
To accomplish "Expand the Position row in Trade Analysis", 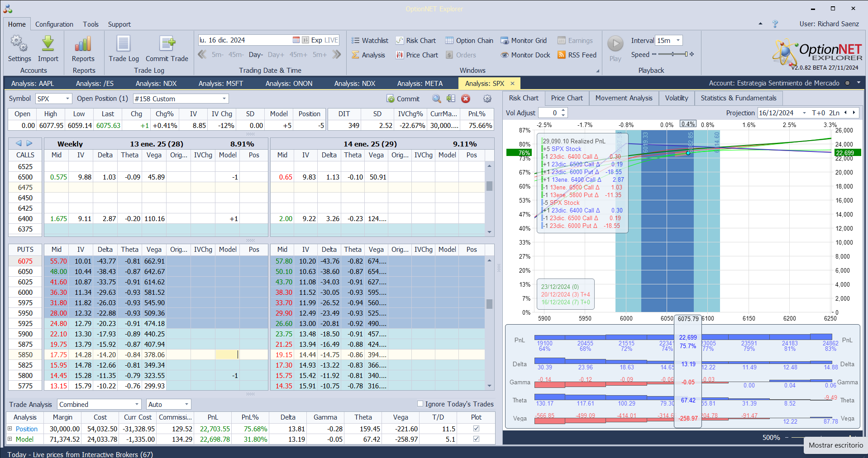I will point(10,429).
